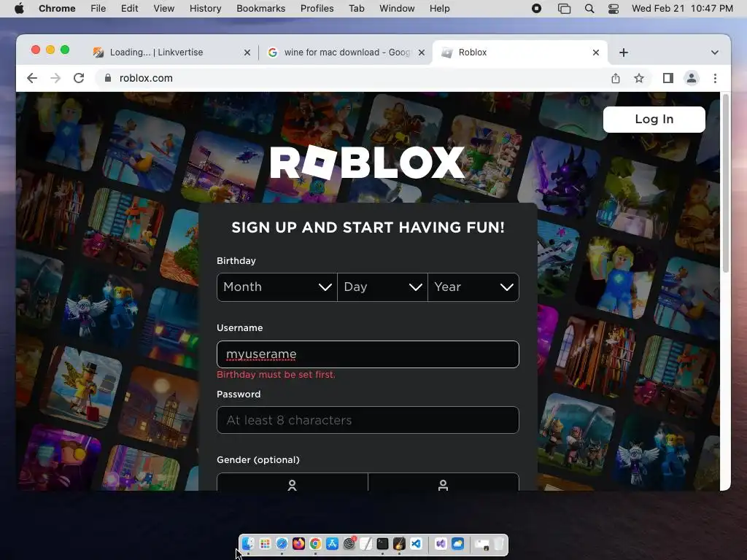The height and width of the screenshot is (560, 747).
Task: Select the male gender option
Action: pos(443,482)
